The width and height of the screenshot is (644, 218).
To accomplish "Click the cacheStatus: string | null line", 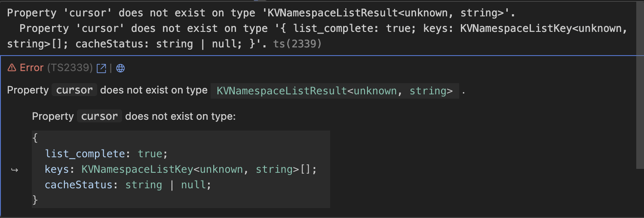I will (128, 185).
